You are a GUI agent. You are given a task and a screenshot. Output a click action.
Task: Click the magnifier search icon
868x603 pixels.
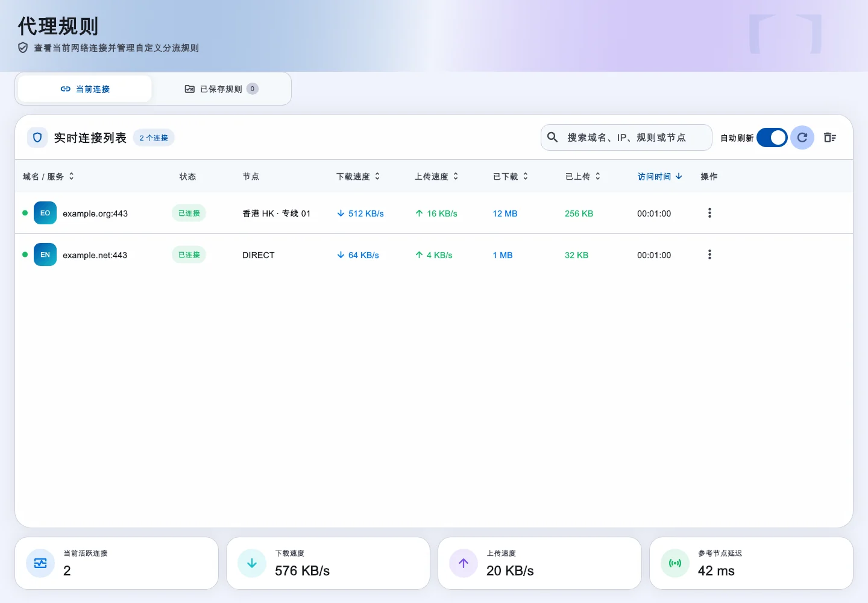(x=552, y=137)
